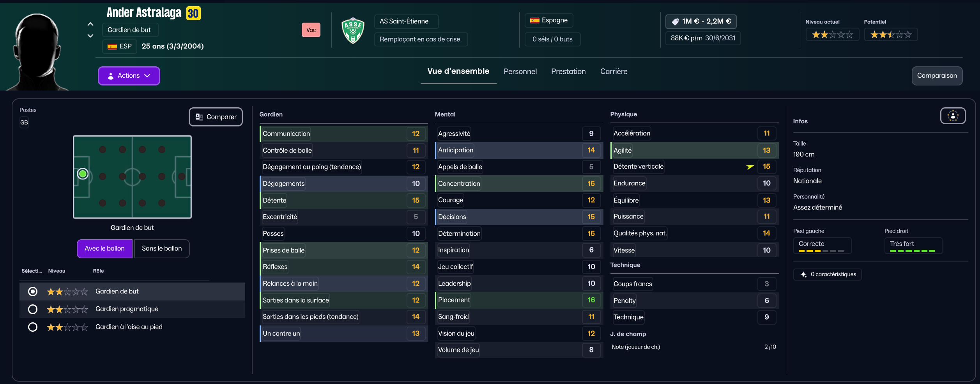The height and width of the screenshot is (384, 980).
Task: Click the yellow arrow beside Détente verticale
Action: click(x=750, y=167)
